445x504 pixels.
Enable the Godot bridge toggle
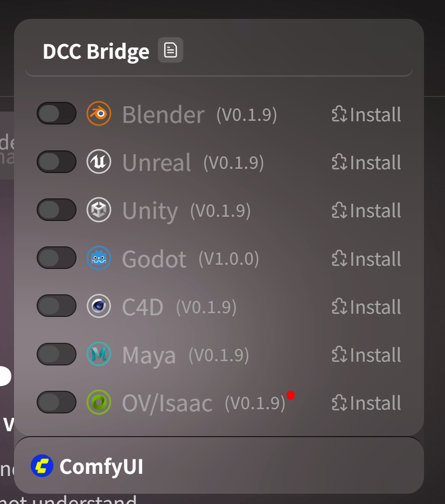click(x=57, y=258)
